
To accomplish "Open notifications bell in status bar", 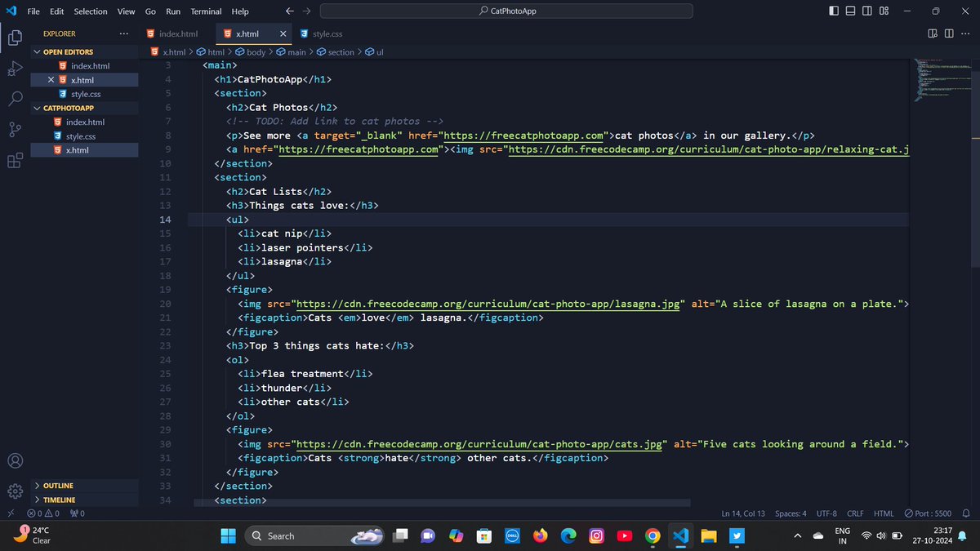I will pyautogui.click(x=966, y=513).
